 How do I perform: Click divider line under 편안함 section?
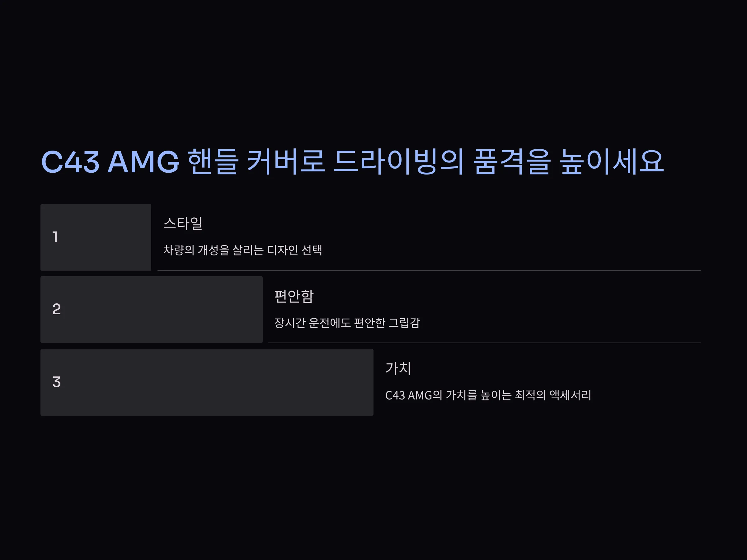point(485,343)
